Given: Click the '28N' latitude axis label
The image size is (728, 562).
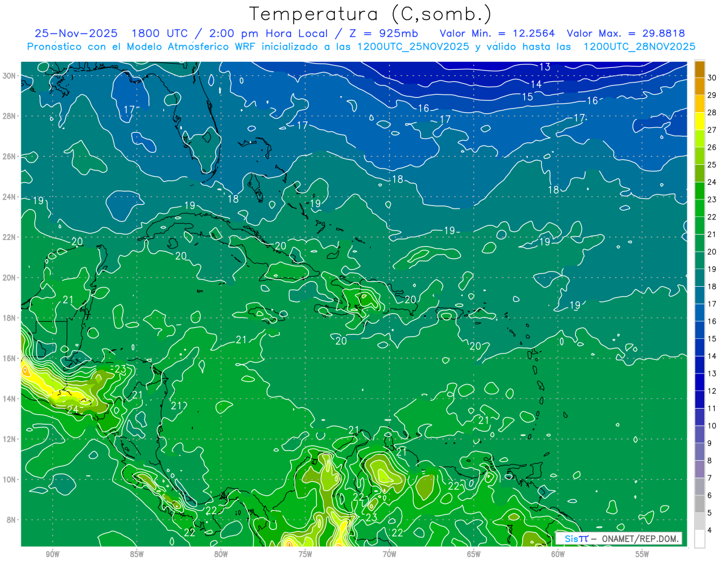Looking at the screenshot, I should 10,116.
